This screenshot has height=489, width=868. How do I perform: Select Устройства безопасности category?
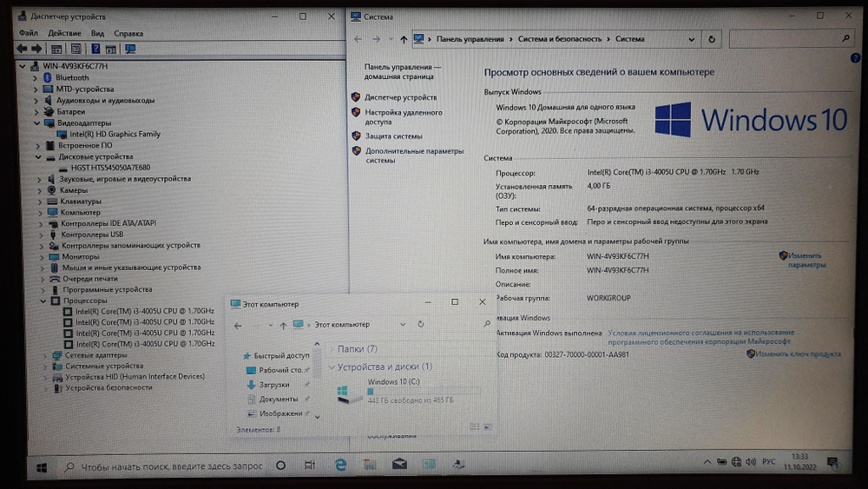[108, 387]
